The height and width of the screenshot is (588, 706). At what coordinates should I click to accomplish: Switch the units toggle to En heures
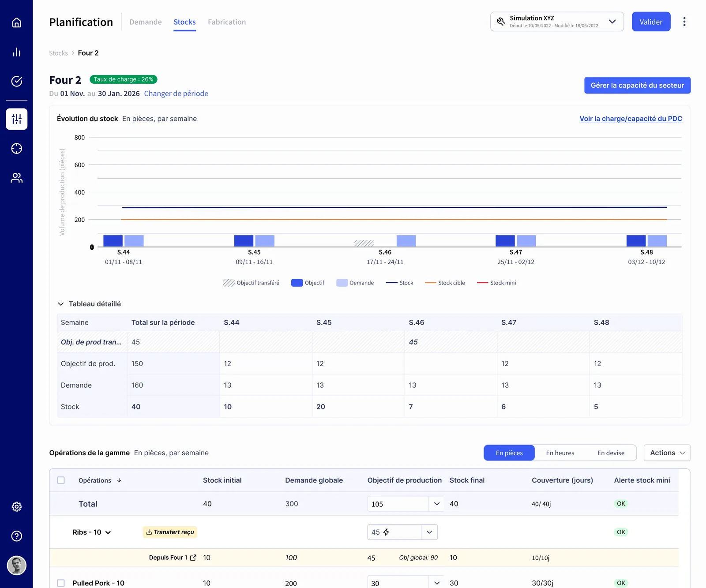pos(560,453)
